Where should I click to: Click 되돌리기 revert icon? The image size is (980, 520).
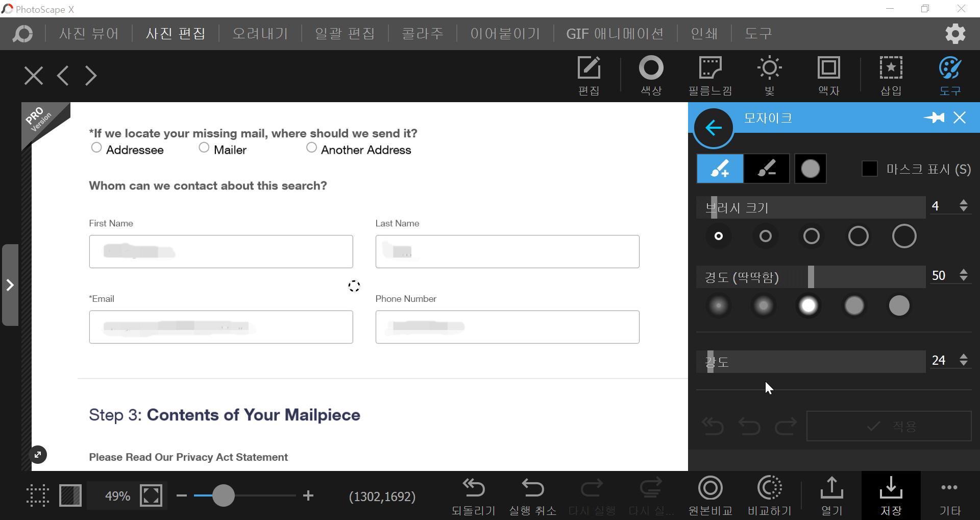point(473,495)
